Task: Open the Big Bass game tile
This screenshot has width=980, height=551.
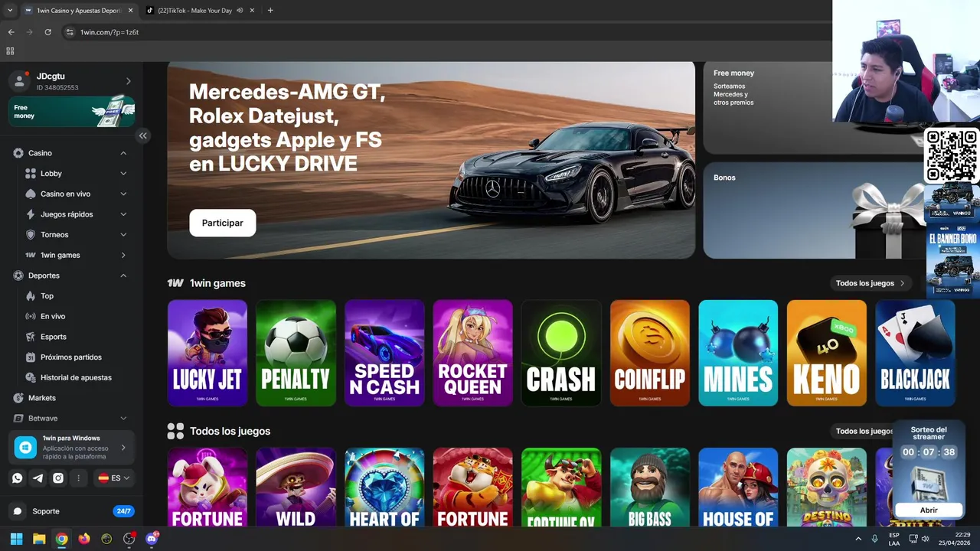Action: 650,487
